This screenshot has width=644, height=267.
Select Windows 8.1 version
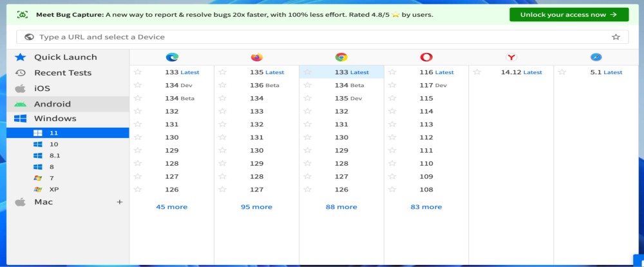tap(68, 155)
